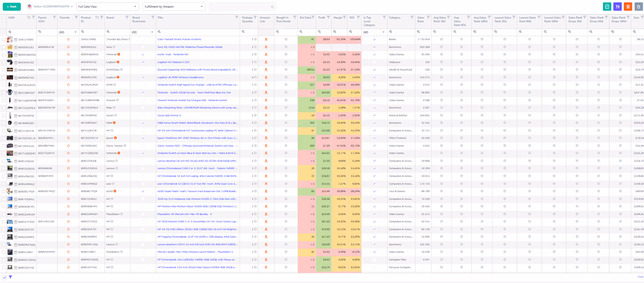The width and height of the screenshot is (644, 283).
Task: Sort by the Product ID column header
Action: 86,19
